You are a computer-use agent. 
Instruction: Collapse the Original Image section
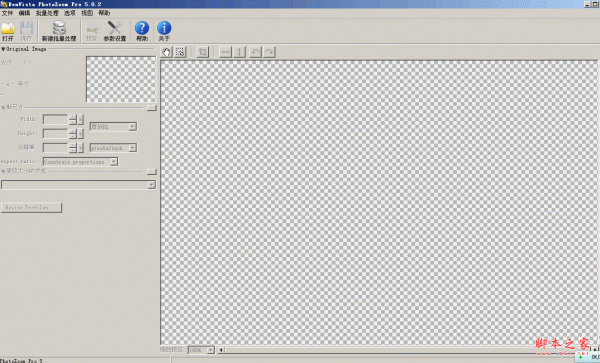3,49
